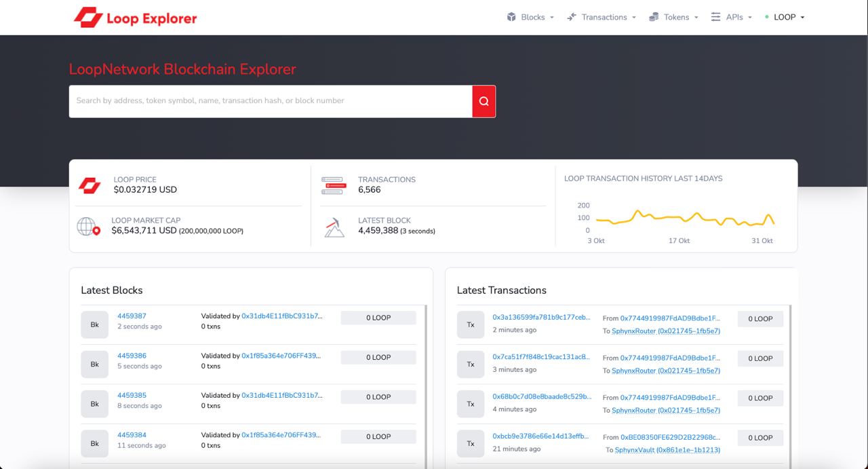
Task: Click the red search magnifier button
Action: pos(484,101)
